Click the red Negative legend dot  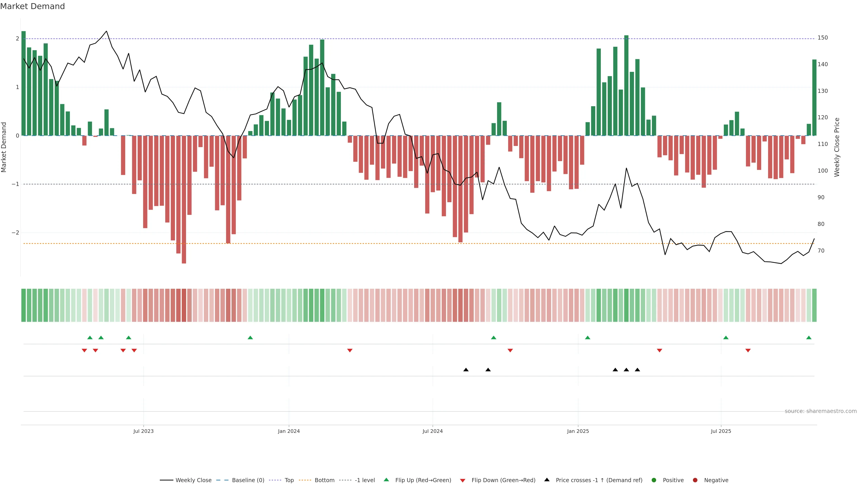(695, 480)
